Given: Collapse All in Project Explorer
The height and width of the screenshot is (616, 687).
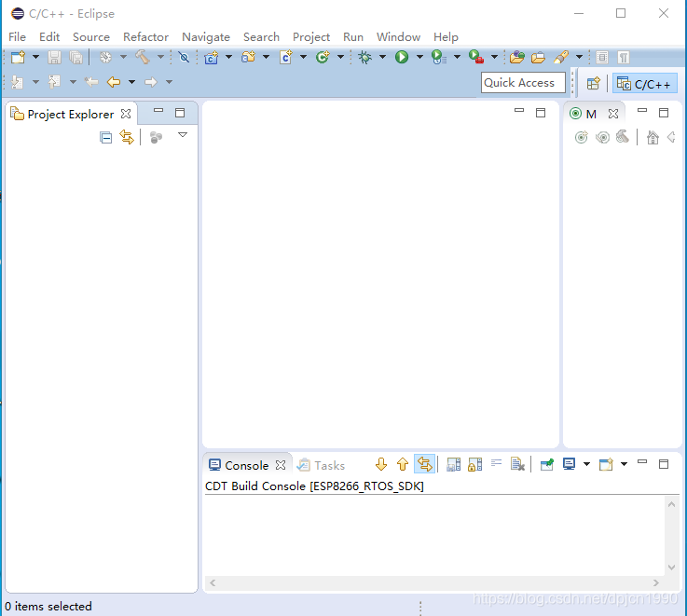Looking at the screenshot, I should tap(105, 138).
